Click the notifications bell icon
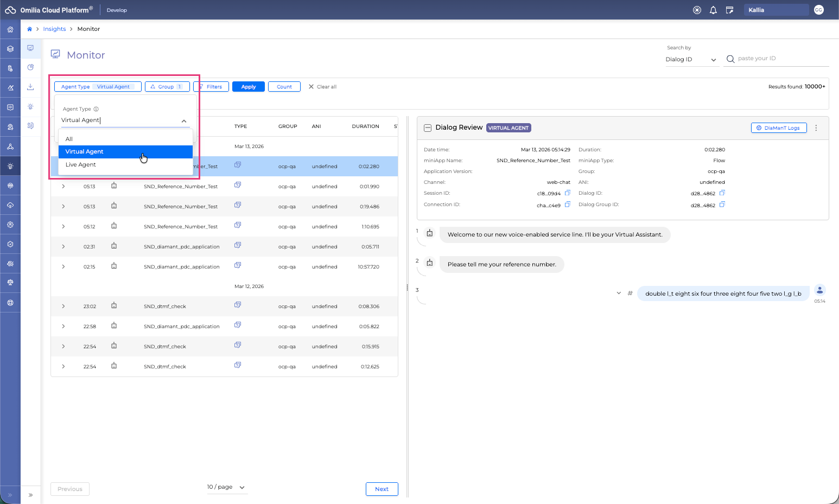 [x=713, y=10]
